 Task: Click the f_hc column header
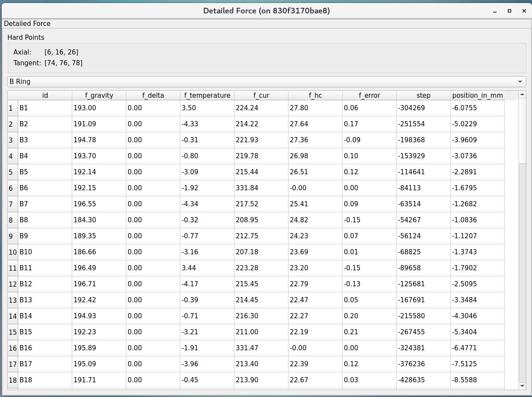pyautogui.click(x=315, y=96)
